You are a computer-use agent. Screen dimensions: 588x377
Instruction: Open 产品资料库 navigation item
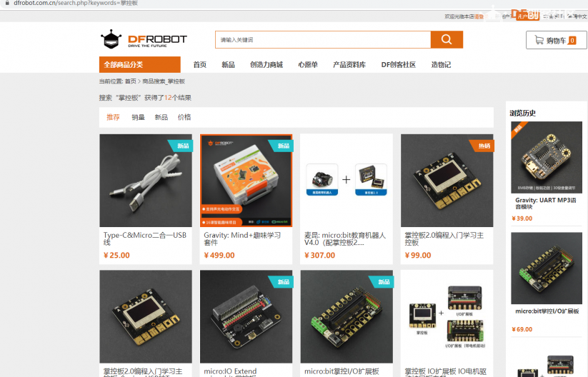pos(349,64)
